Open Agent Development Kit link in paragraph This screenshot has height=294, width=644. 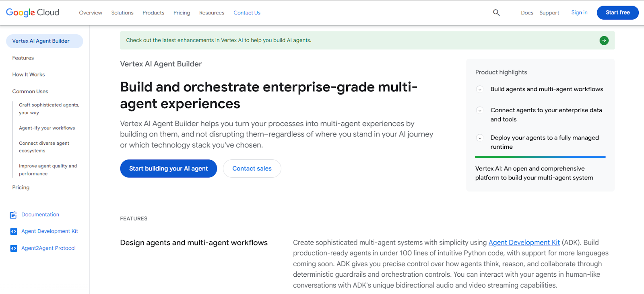point(524,243)
